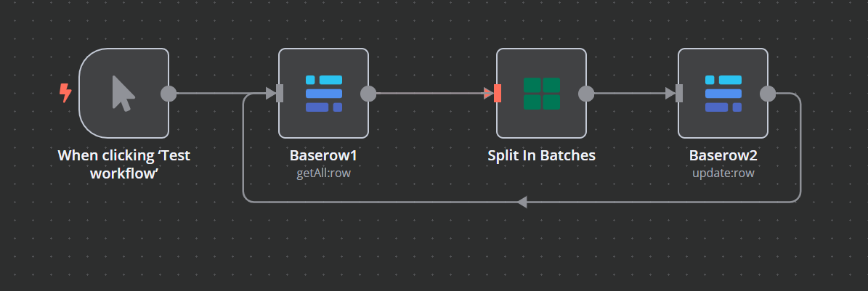
Task: Click Baserow2 node's output connector
Action: point(768,94)
